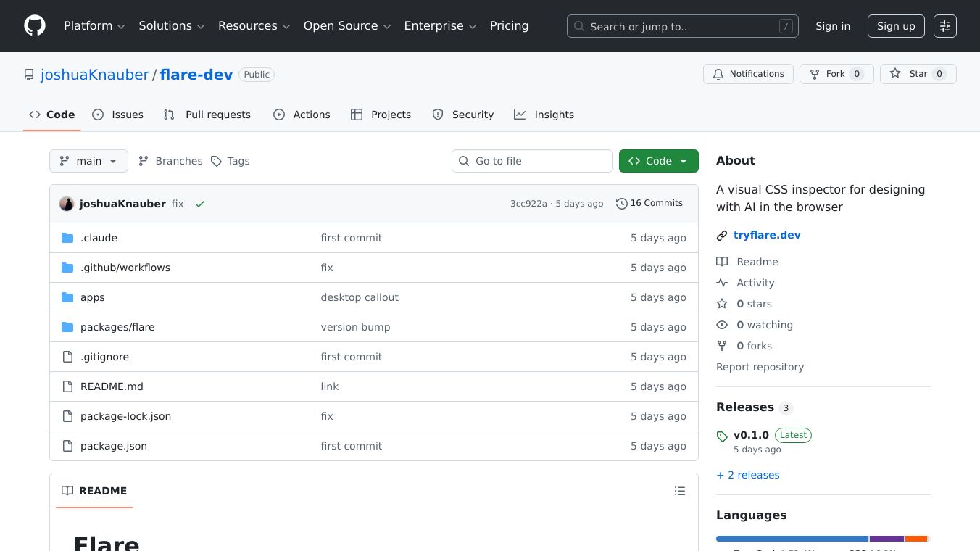Image resolution: width=980 pixels, height=551 pixels.
Task: View the repository Branches list
Action: 171,161
